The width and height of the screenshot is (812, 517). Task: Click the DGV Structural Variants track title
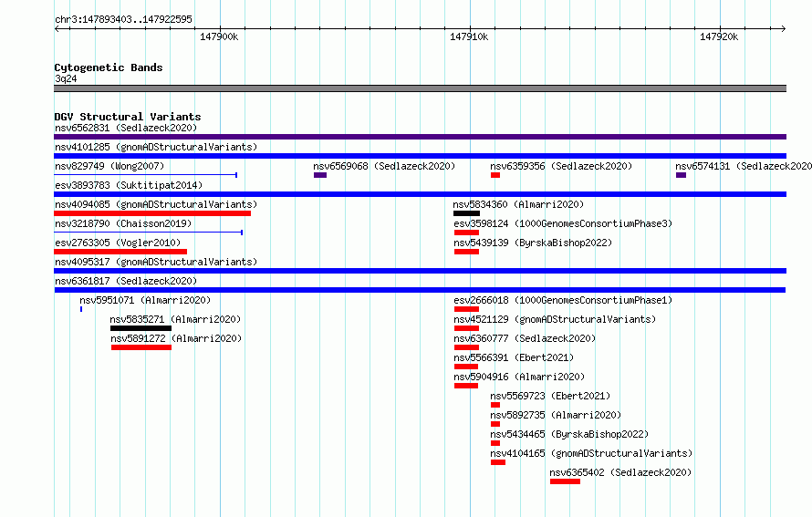tap(128, 117)
